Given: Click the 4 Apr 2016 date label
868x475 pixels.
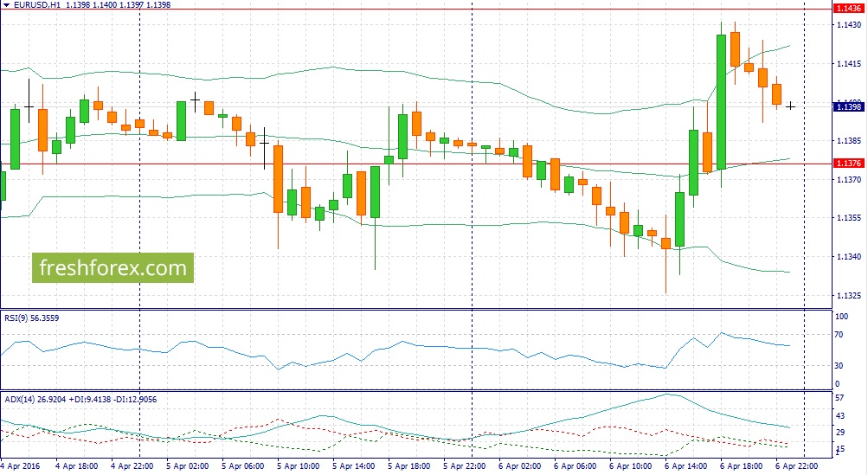Looking at the screenshot, I should (x=22, y=465).
